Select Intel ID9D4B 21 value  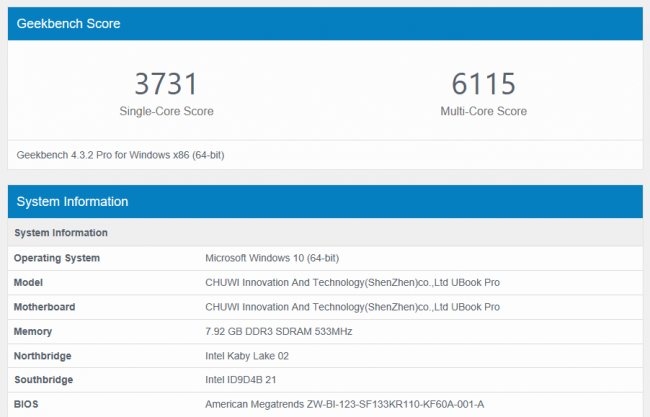point(240,380)
